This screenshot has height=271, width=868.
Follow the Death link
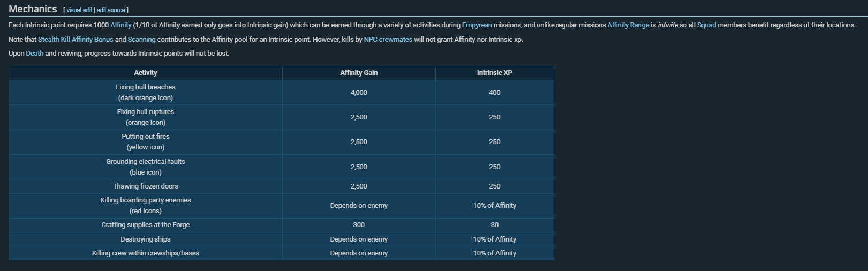35,54
